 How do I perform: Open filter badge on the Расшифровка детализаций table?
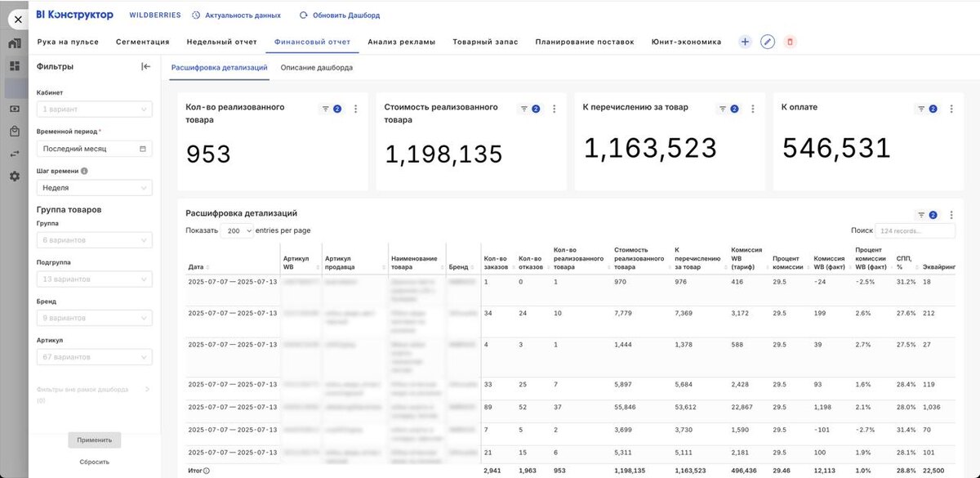pyautogui.click(x=927, y=215)
